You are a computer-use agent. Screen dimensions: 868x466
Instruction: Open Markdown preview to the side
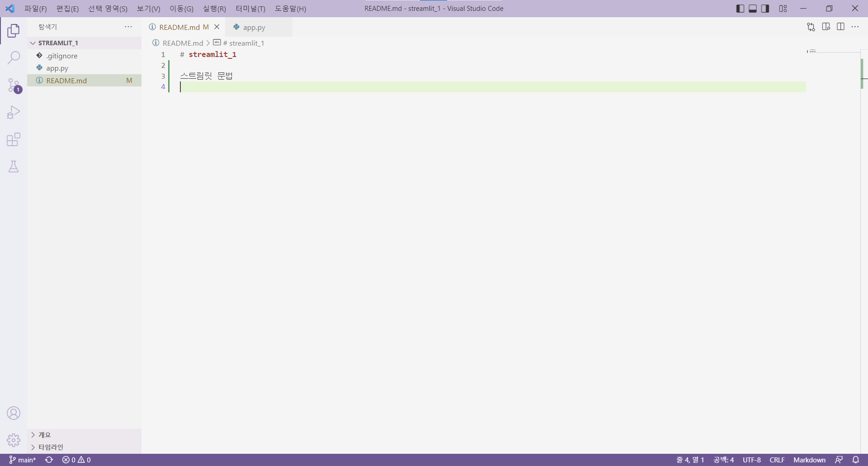826,27
